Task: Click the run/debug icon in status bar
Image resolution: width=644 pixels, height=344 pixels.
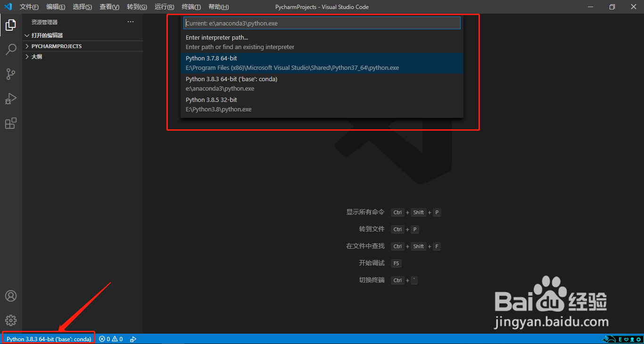Action: click(133, 339)
